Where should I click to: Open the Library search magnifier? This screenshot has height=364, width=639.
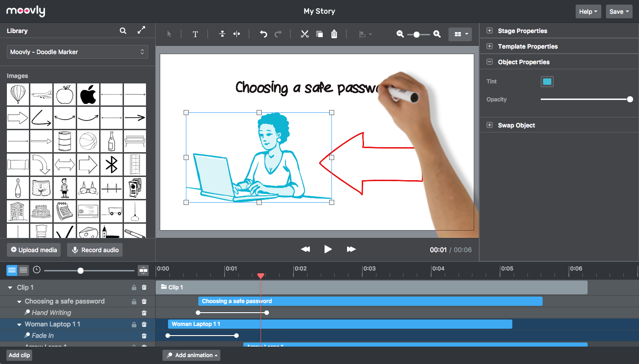coord(123,31)
